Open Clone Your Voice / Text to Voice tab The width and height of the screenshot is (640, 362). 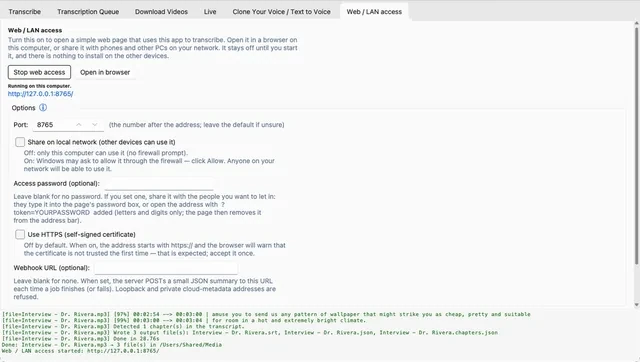point(281,11)
